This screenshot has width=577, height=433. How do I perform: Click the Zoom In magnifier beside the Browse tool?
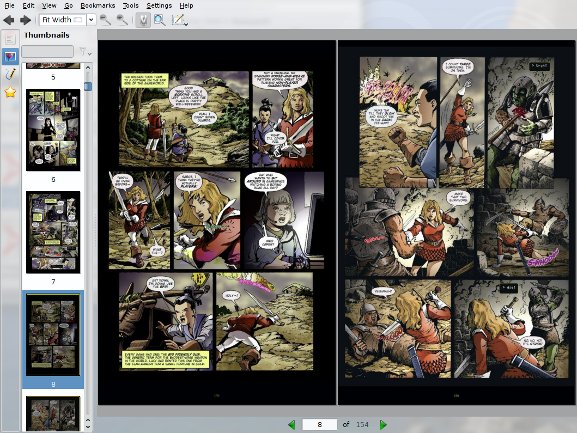(122, 20)
